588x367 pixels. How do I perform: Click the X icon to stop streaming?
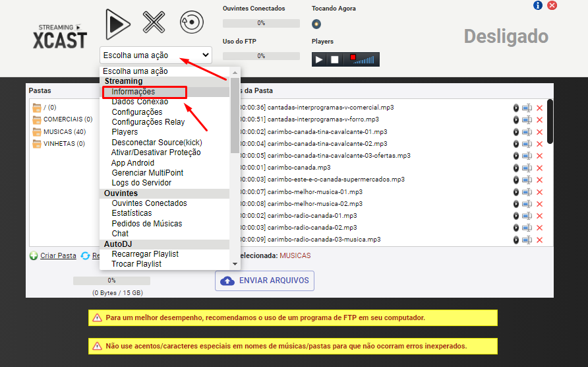(x=154, y=23)
